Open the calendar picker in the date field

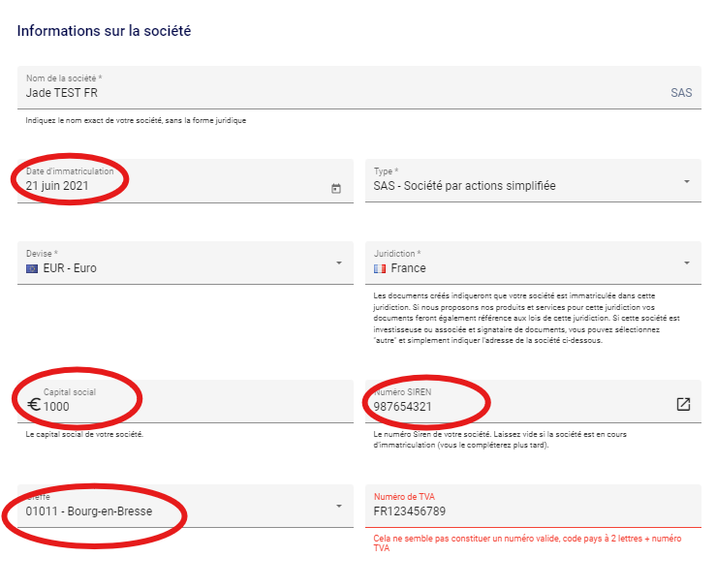[336, 189]
